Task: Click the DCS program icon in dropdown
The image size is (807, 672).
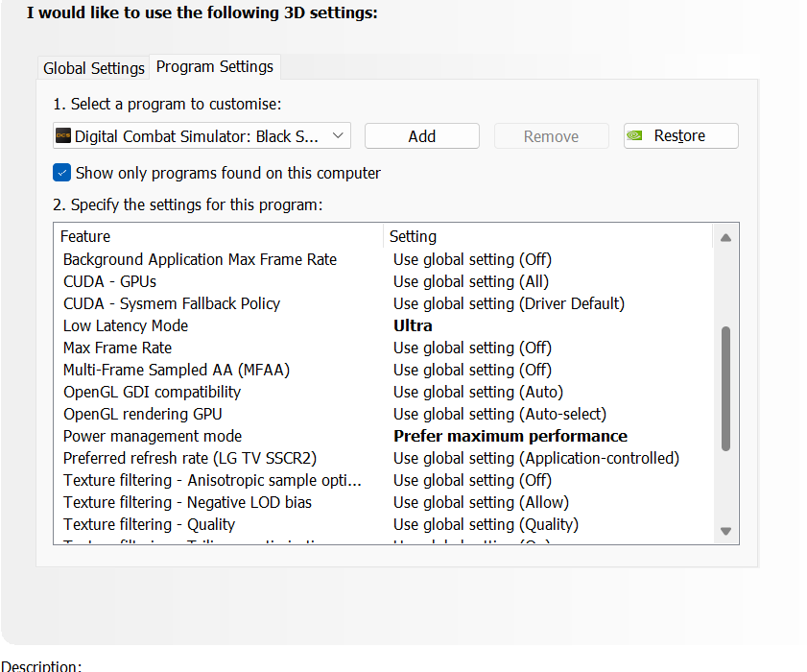Action: click(x=63, y=136)
